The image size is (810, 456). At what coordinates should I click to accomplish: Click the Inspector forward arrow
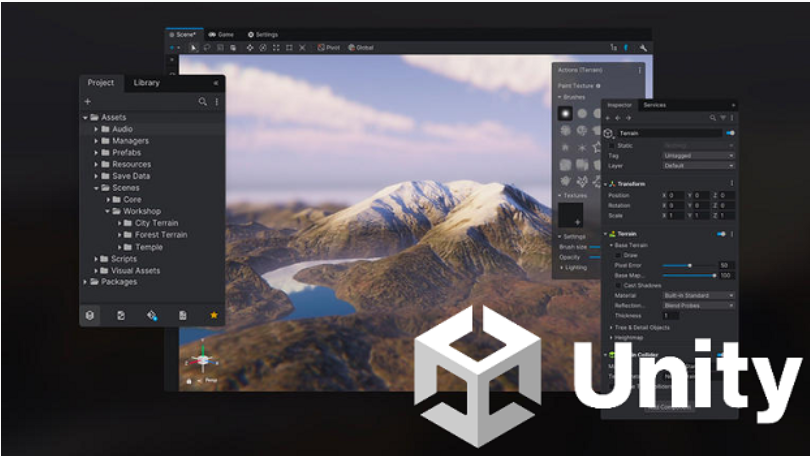[x=628, y=118]
